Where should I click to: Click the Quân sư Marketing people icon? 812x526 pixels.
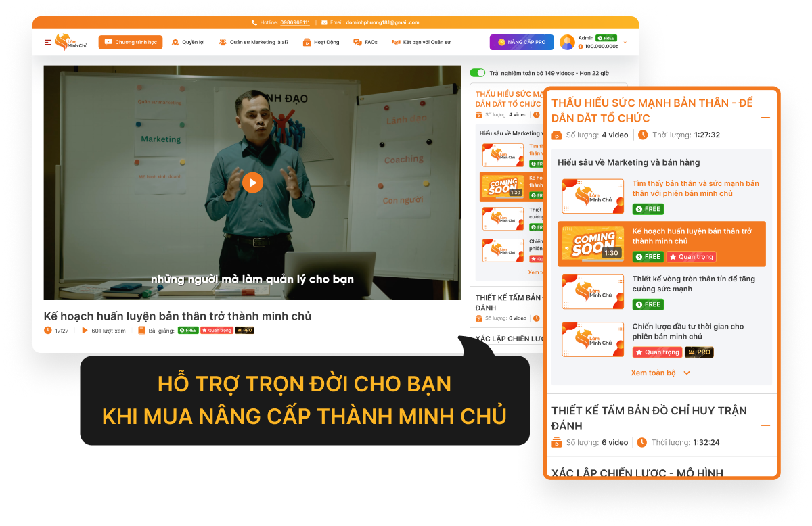pos(223,42)
